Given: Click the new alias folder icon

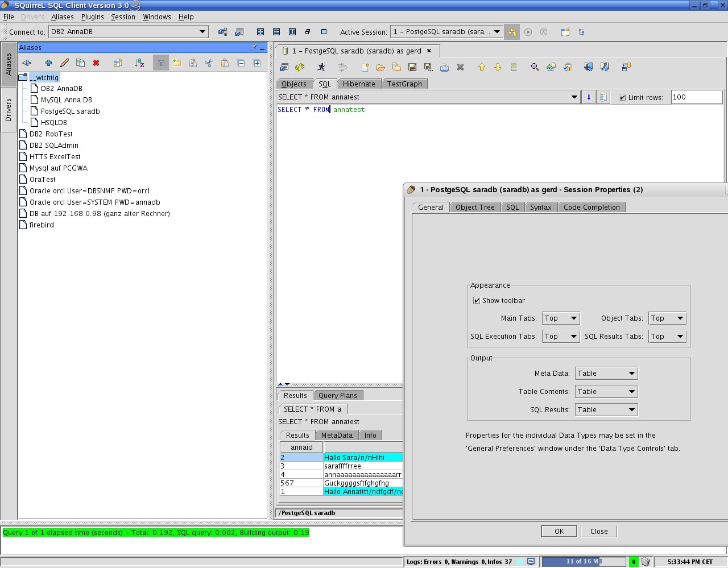Looking at the screenshot, I should (x=177, y=63).
